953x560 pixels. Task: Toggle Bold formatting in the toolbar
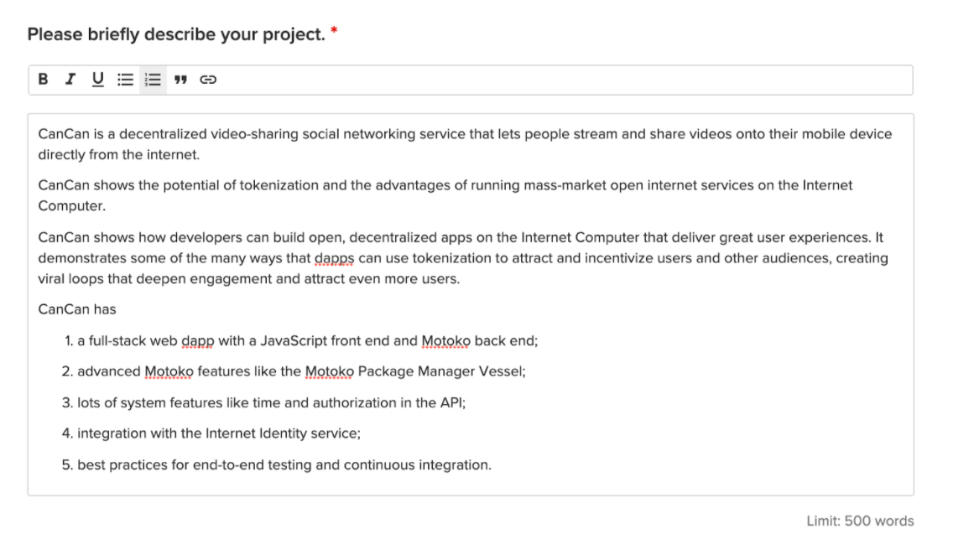(43, 80)
